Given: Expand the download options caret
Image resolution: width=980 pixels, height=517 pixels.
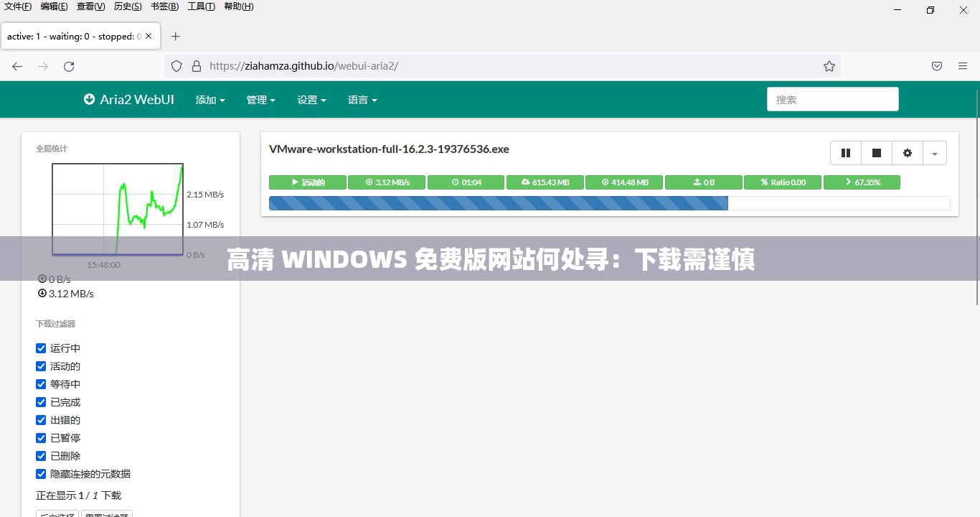Looking at the screenshot, I should click(934, 153).
